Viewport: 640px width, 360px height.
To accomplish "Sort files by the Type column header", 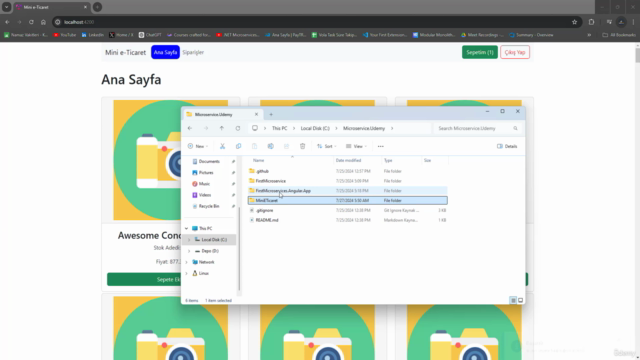I will (x=388, y=160).
